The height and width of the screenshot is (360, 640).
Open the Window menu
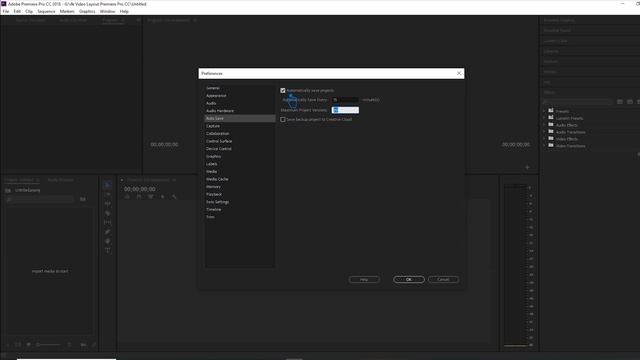(107, 11)
